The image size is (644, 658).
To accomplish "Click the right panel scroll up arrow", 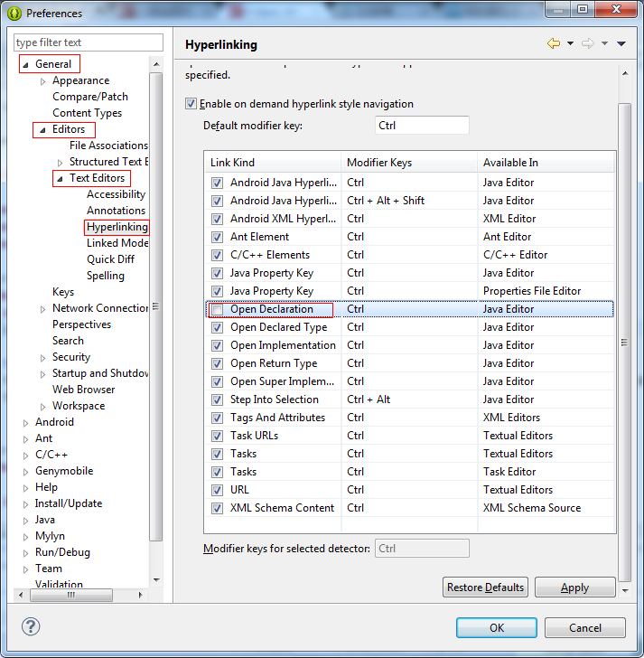I will [625, 73].
